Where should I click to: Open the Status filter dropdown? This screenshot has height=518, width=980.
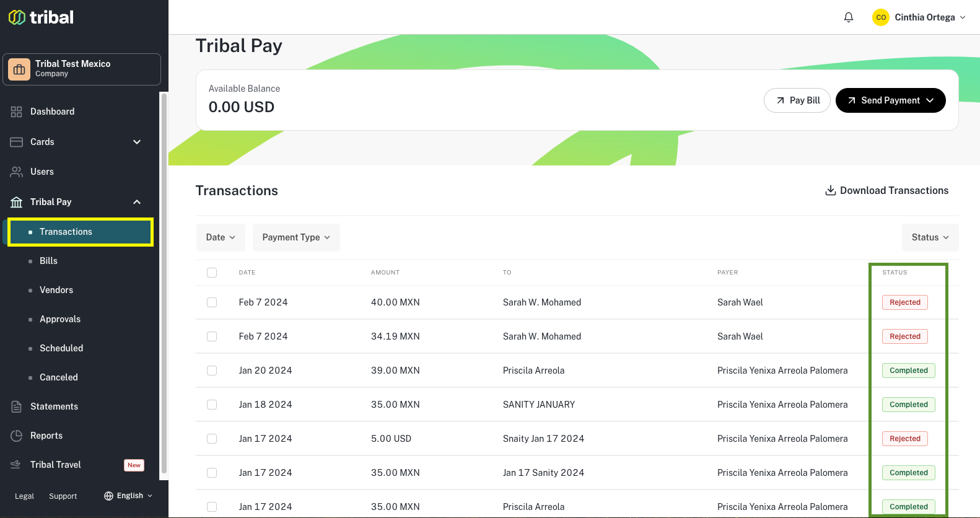pos(930,237)
